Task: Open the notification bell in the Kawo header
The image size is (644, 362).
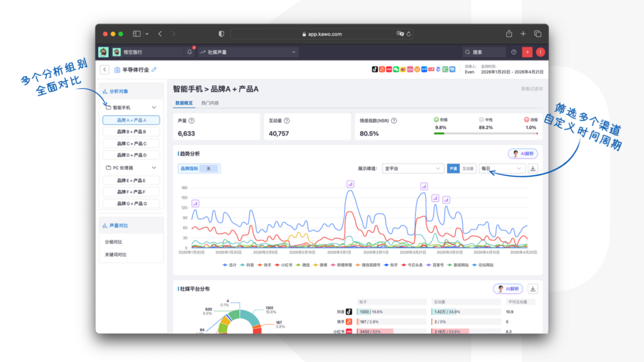Action: [189, 52]
